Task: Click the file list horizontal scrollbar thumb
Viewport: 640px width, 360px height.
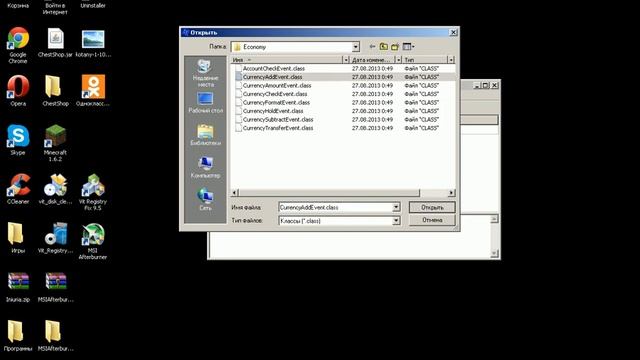Action: point(329,193)
